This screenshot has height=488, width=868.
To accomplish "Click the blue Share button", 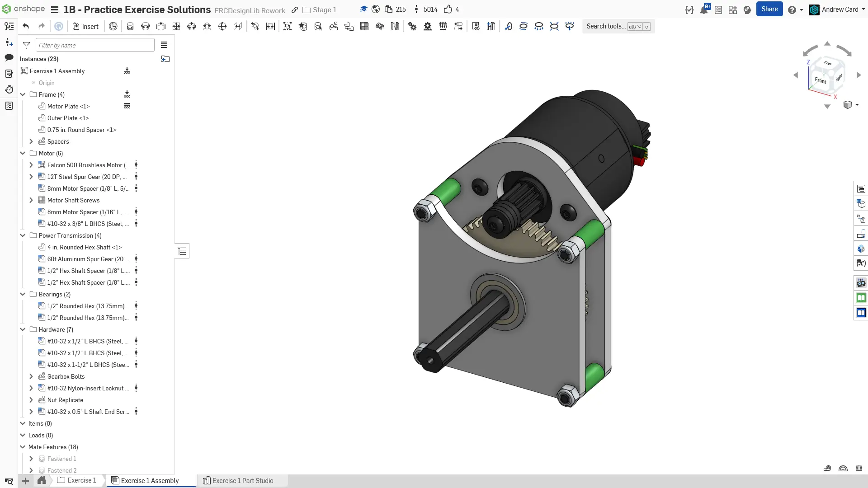I will (x=769, y=9).
